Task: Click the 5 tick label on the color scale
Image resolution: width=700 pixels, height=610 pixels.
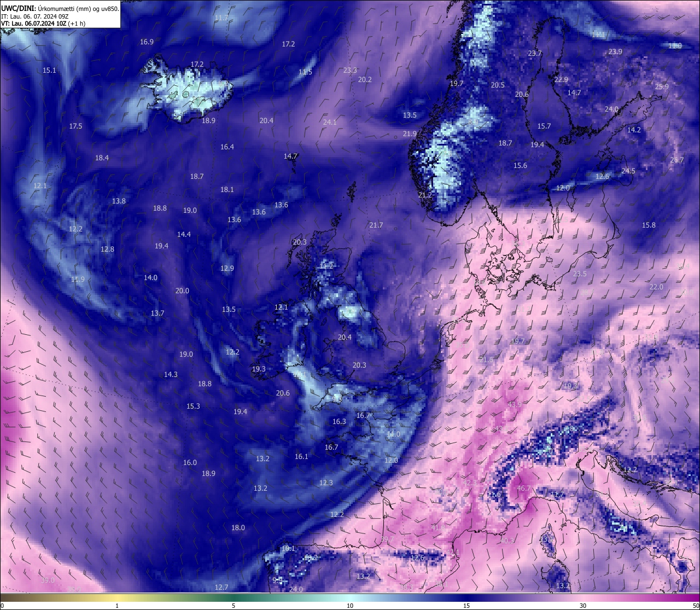Action: 234,606
